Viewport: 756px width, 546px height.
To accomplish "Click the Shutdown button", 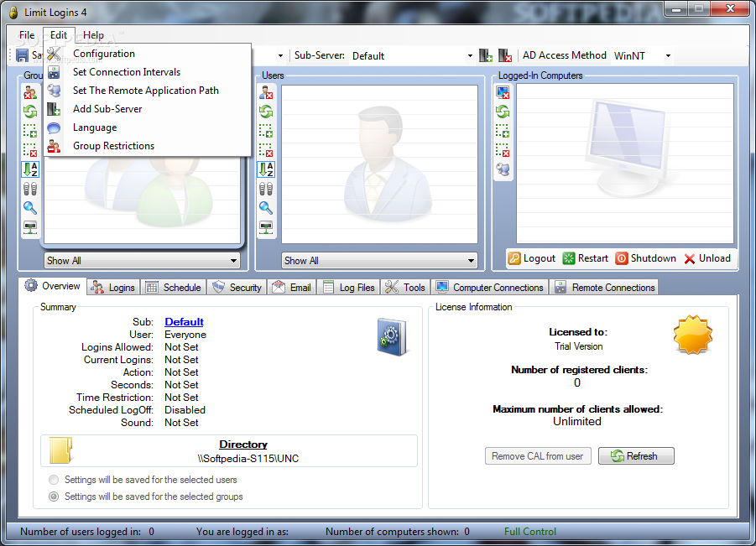I will 646,259.
